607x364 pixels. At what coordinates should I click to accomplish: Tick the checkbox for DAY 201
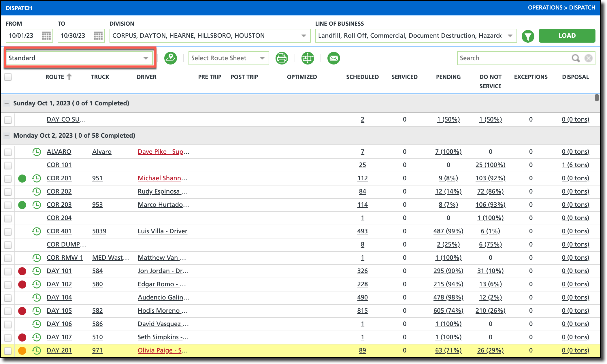pos(8,351)
